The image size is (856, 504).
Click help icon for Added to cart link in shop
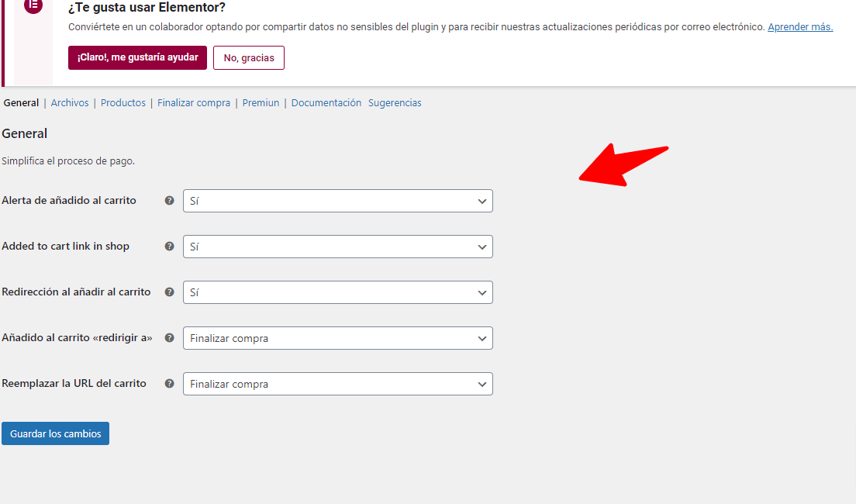pyautogui.click(x=169, y=247)
